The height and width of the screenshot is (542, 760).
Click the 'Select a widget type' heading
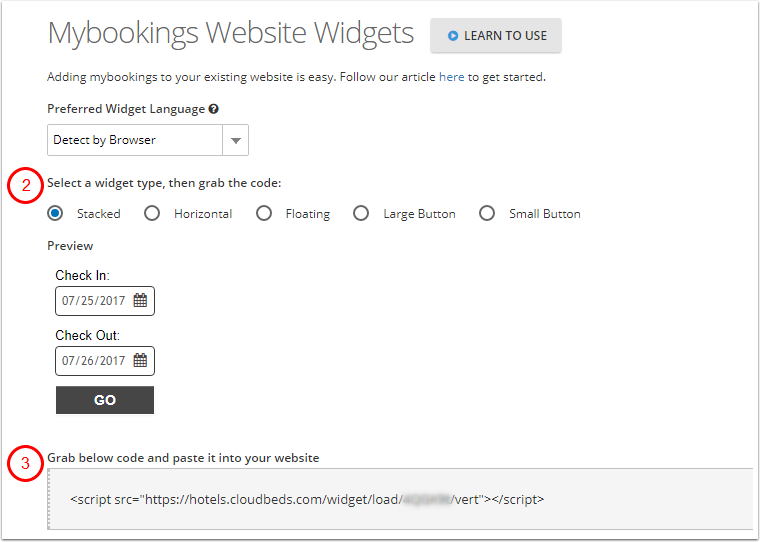(164, 183)
